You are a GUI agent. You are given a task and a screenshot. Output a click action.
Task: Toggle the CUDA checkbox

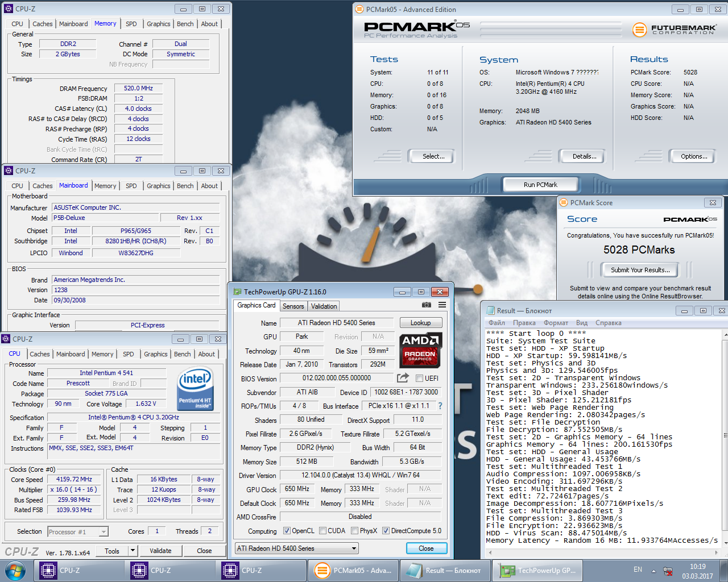tap(322, 531)
